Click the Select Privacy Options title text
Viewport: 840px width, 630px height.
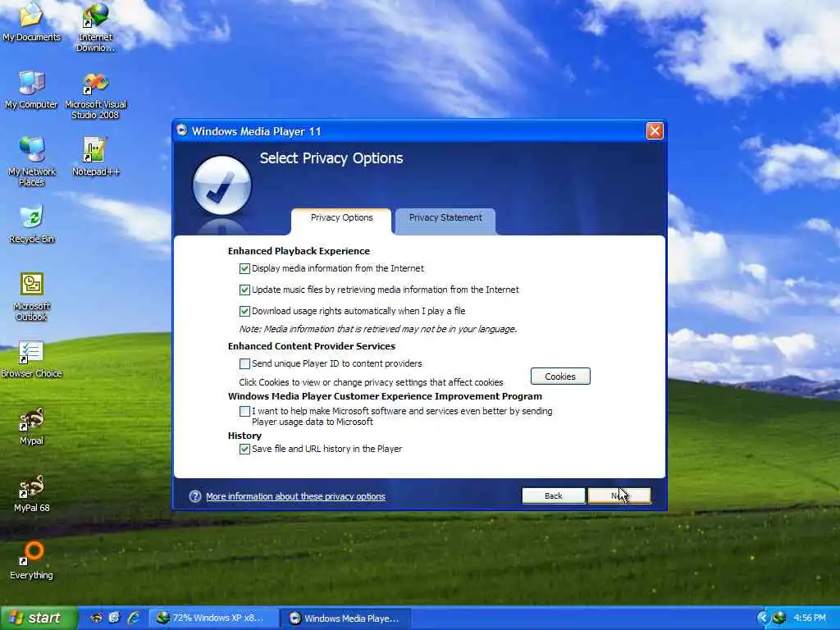pyautogui.click(x=331, y=158)
